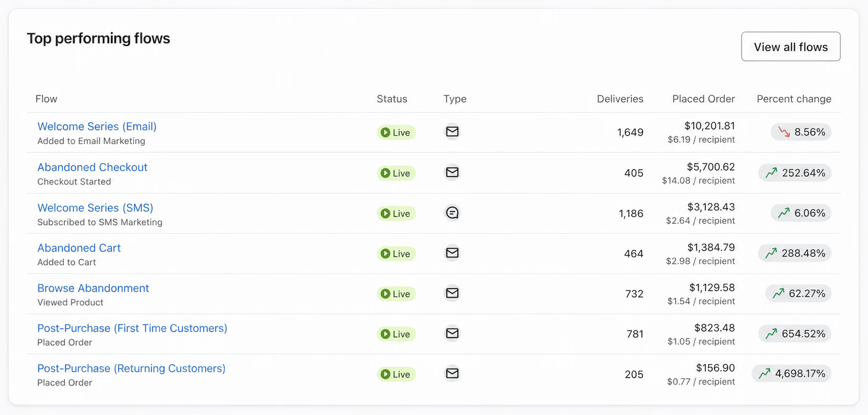Click the 6.06% upward trend badge

[x=801, y=213]
